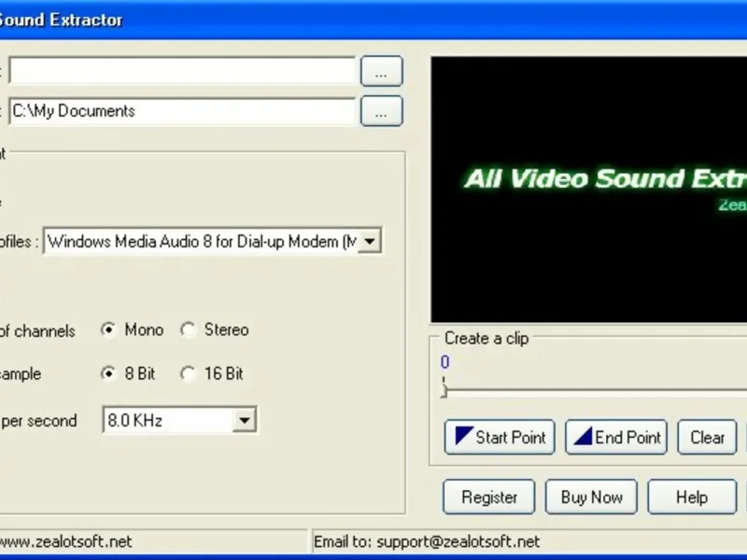Click the clip position slider handle
The image size is (747, 560).
444,388
